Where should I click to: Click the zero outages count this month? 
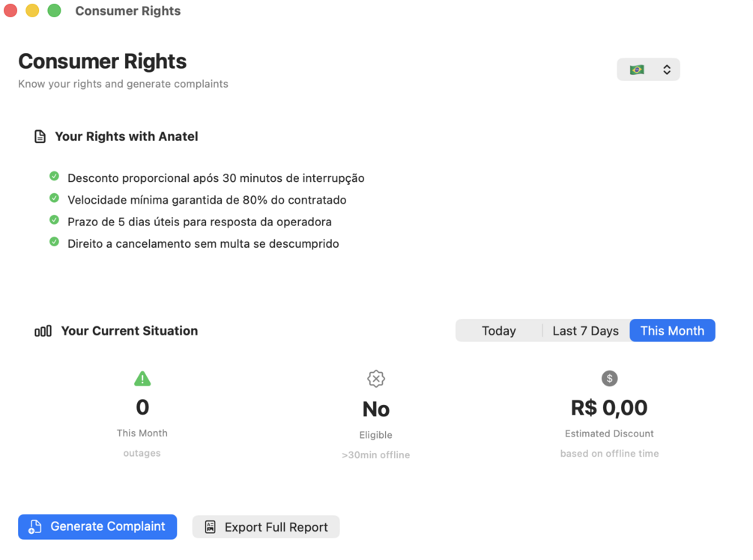tap(142, 408)
